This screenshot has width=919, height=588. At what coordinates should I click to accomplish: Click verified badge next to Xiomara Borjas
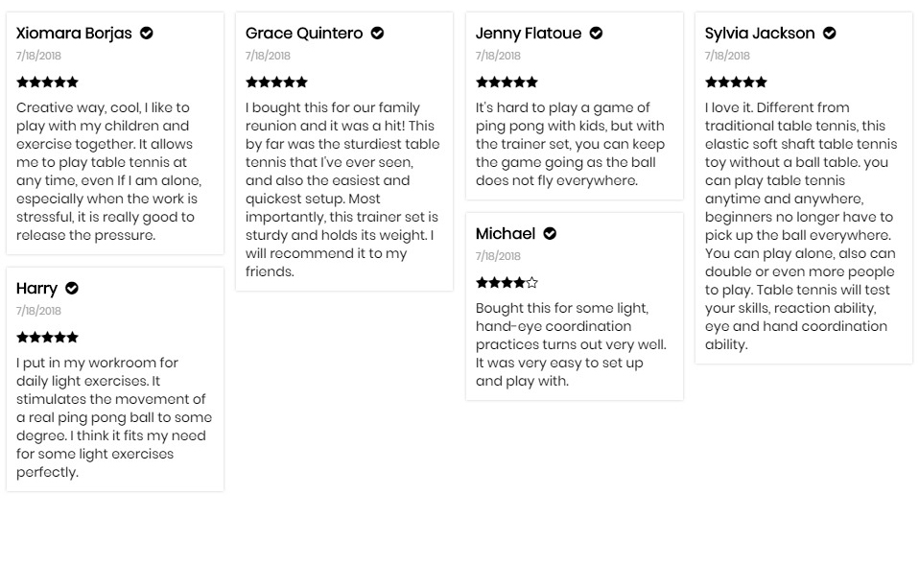[147, 34]
